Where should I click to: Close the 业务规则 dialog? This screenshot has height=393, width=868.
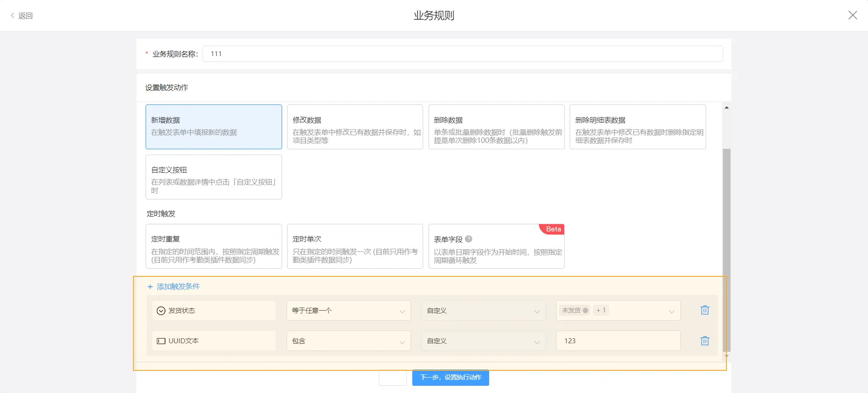point(852,15)
